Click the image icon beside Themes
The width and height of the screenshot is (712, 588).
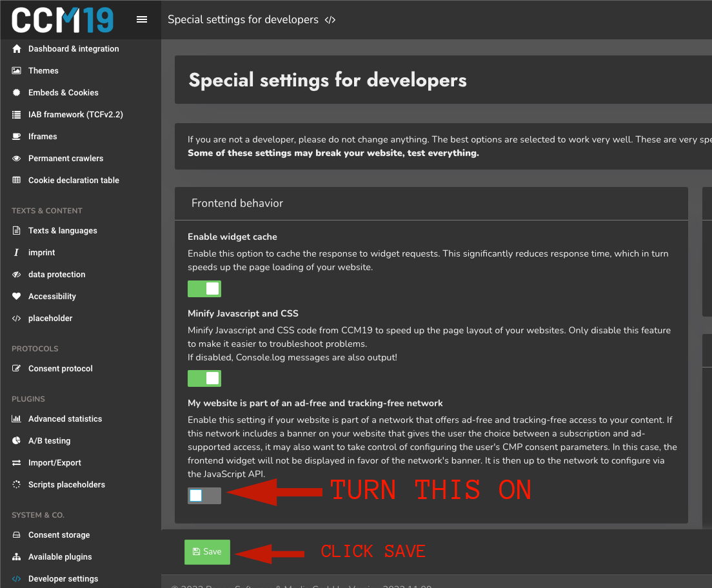(x=16, y=70)
